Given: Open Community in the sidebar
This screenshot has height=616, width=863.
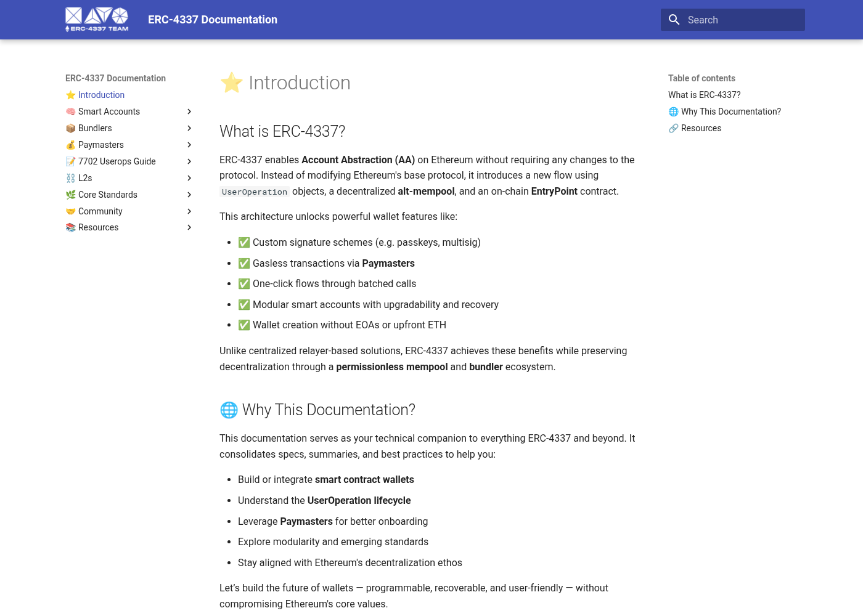Looking at the screenshot, I should (94, 211).
